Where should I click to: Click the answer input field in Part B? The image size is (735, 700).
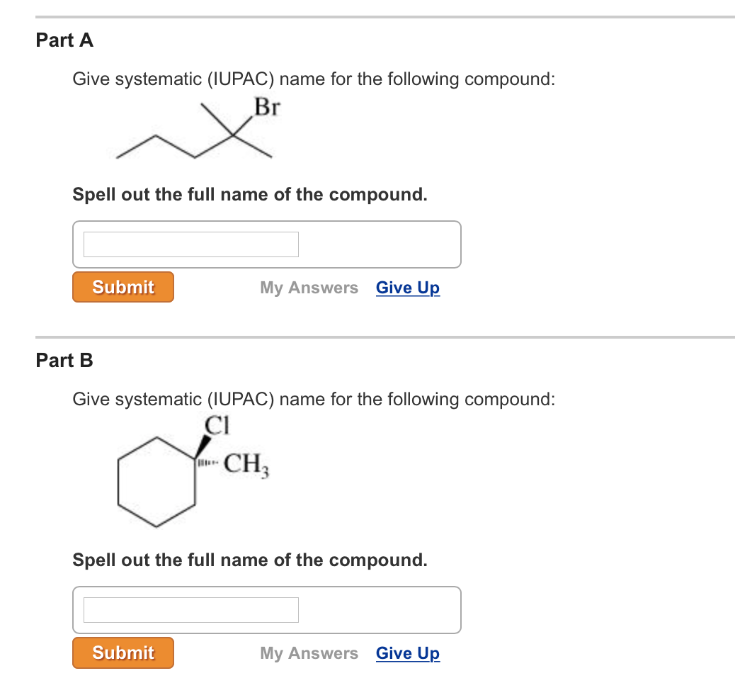point(191,609)
